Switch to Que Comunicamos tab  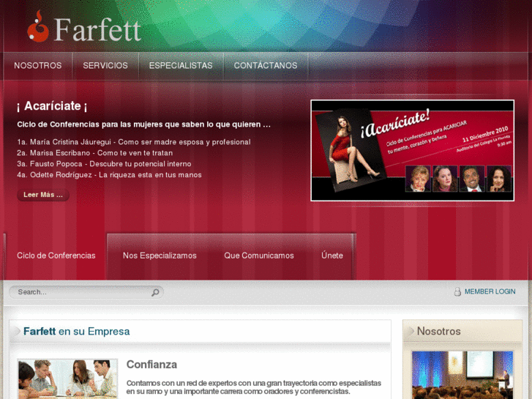pyautogui.click(x=259, y=256)
